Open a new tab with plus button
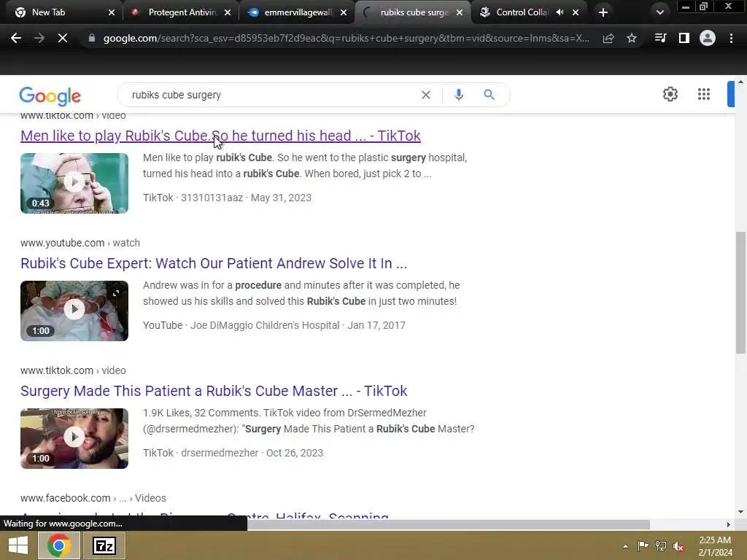The width and height of the screenshot is (747, 560). pos(603,12)
